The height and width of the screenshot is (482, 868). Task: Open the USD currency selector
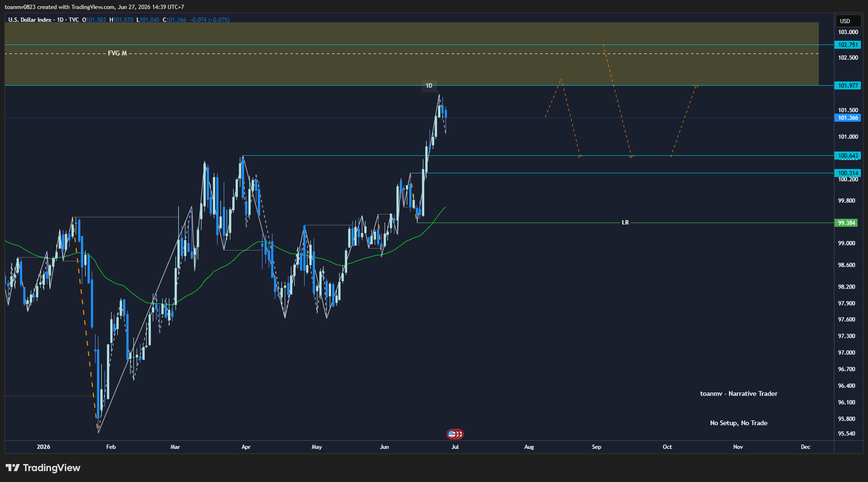pos(849,21)
